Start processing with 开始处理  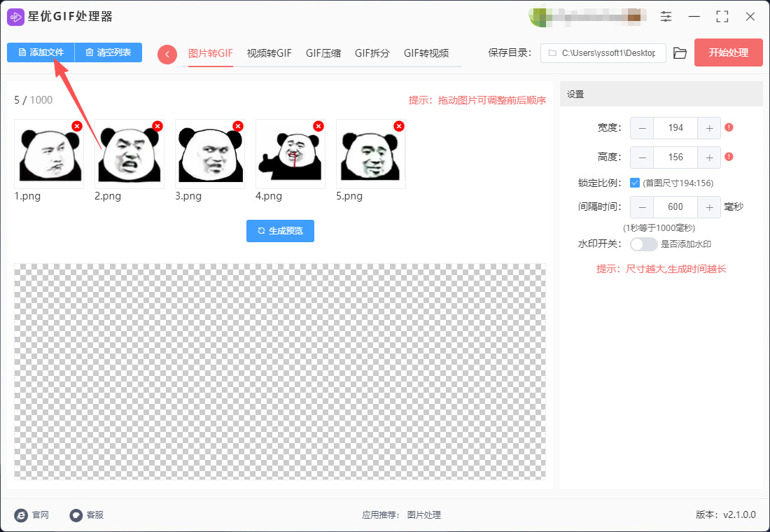coord(728,52)
